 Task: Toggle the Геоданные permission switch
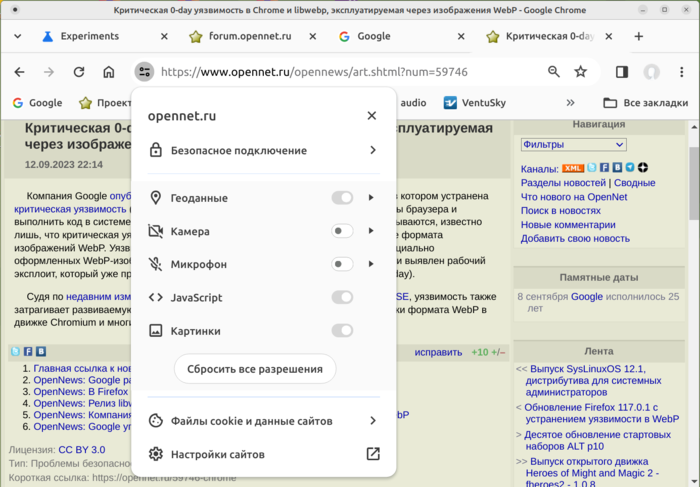pyautogui.click(x=342, y=197)
